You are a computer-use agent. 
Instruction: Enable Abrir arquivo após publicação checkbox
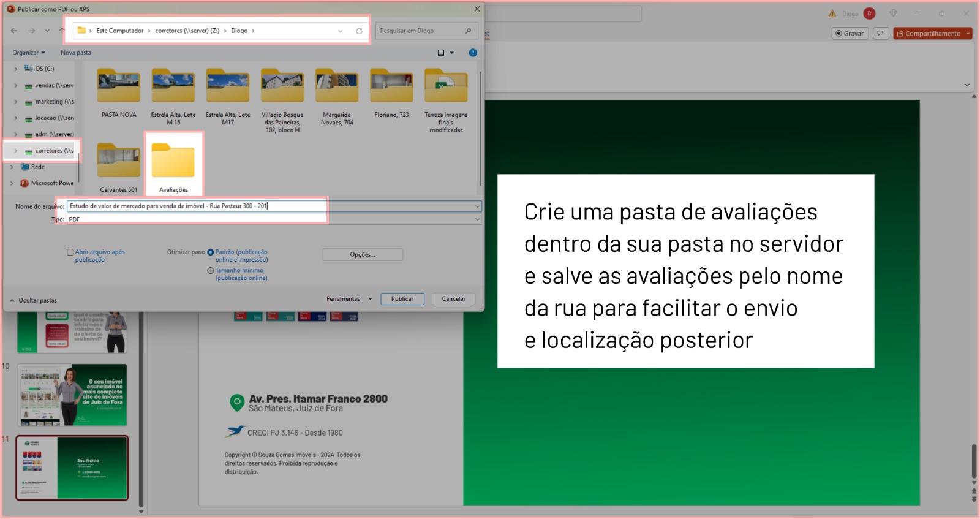[x=70, y=252]
